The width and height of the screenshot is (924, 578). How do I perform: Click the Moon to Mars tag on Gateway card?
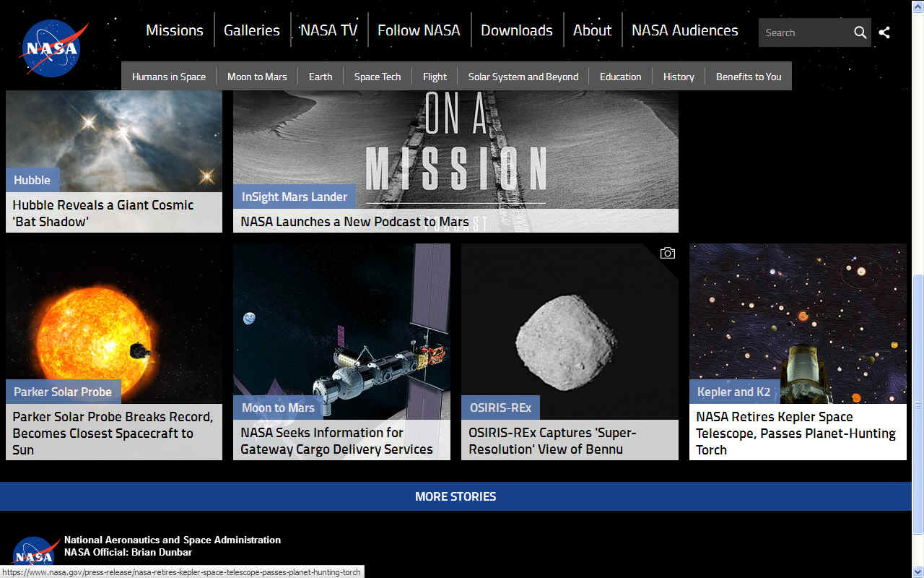click(278, 407)
